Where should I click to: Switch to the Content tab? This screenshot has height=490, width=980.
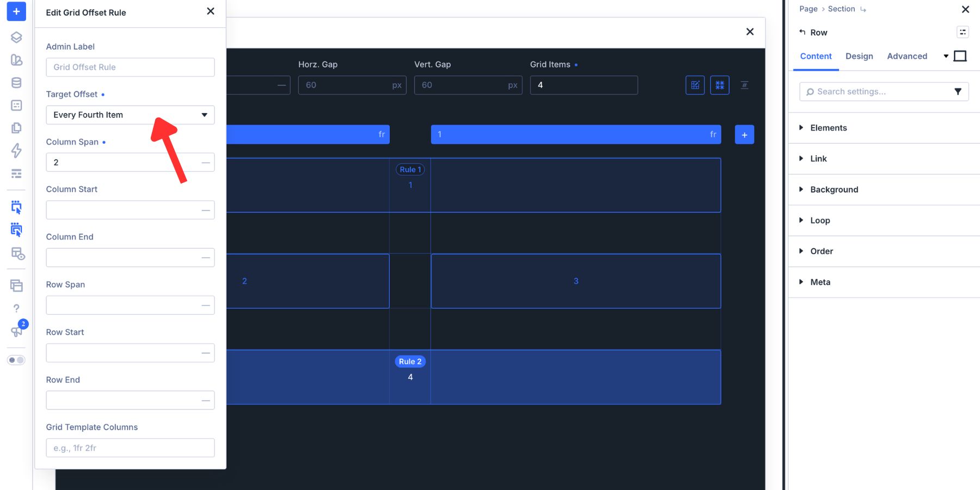click(816, 56)
